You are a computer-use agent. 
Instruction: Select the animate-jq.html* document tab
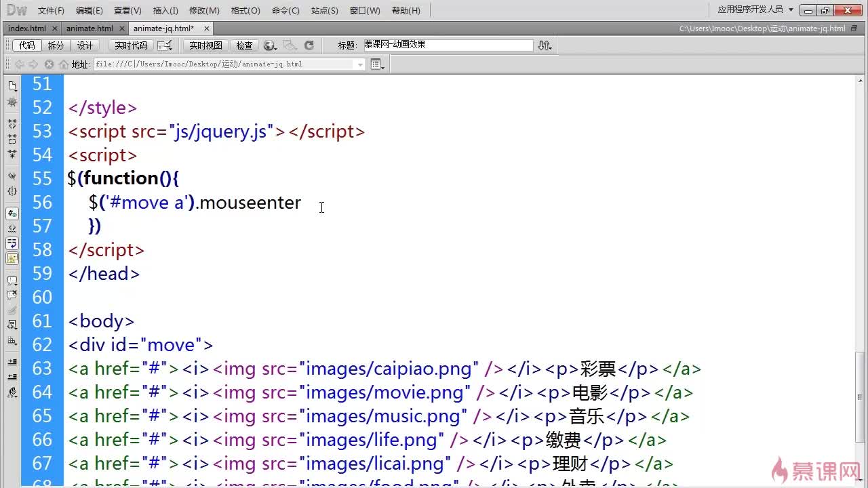click(x=163, y=28)
